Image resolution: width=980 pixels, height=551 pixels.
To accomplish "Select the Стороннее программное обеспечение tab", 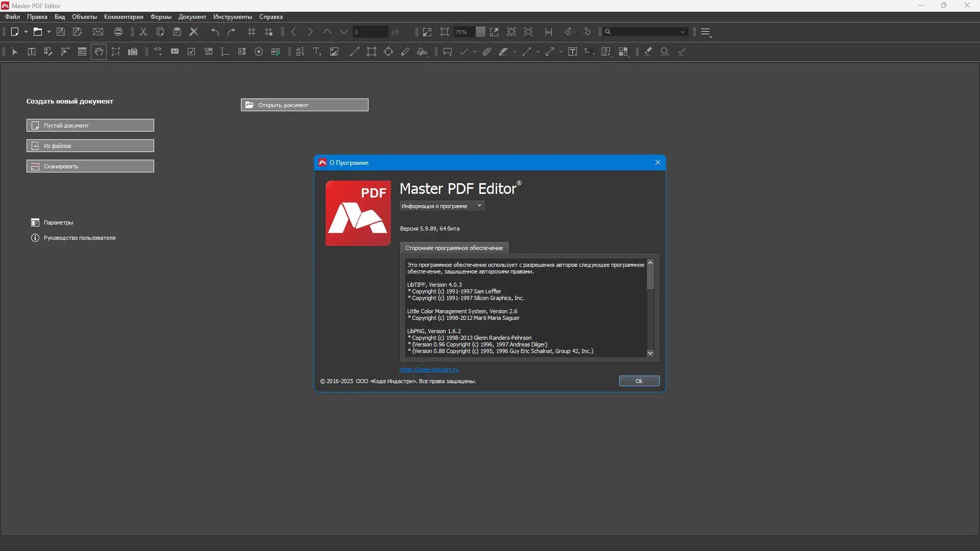I will pos(454,248).
